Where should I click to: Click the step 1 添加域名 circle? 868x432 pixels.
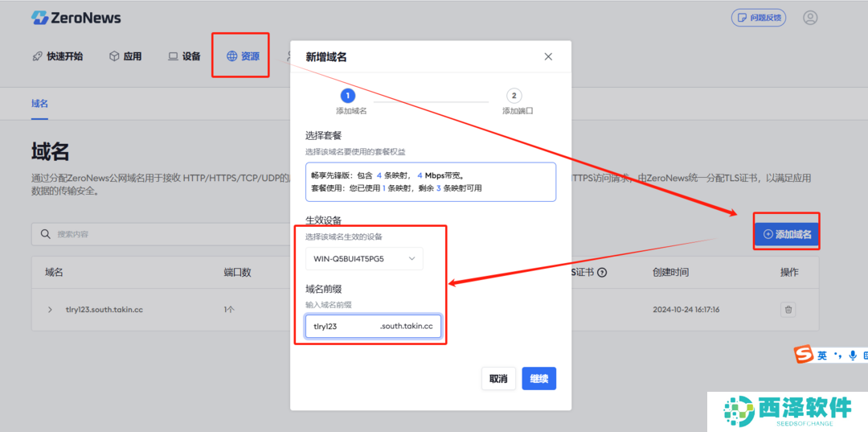point(349,96)
